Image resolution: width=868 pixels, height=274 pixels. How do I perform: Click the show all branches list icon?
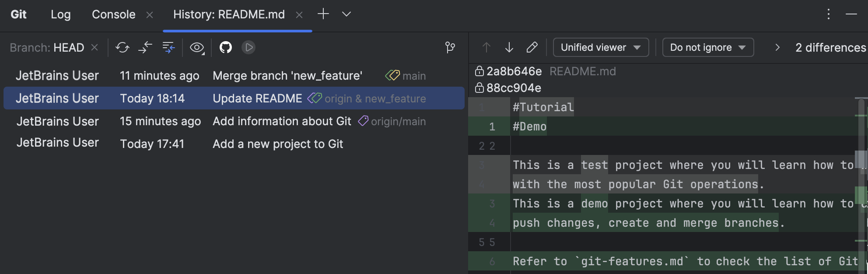168,47
